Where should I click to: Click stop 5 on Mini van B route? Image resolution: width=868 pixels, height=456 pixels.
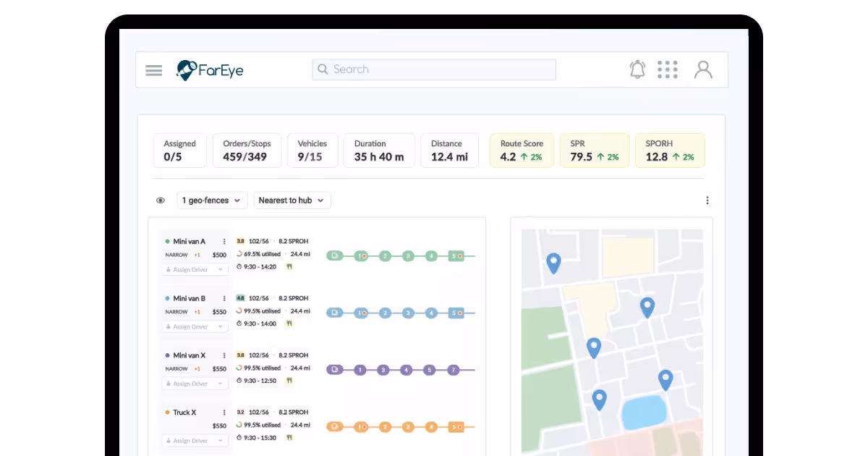pos(456,313)
